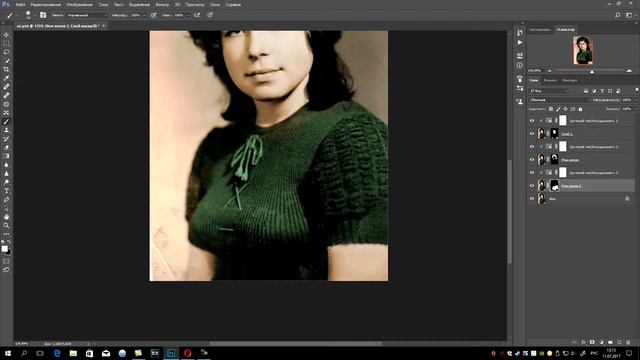Select the Eyedropper tool

[6, 78]
